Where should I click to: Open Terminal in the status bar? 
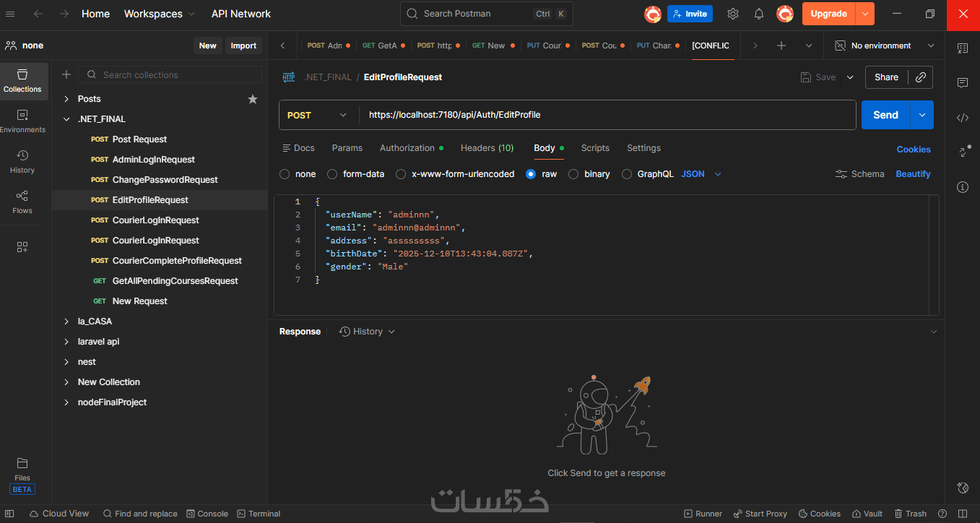point(259,514)
